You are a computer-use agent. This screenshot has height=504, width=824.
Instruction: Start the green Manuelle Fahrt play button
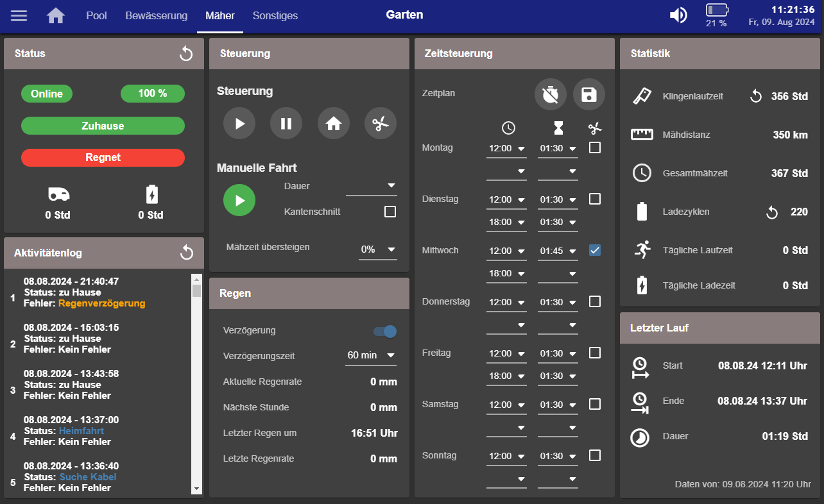point(239,201)
